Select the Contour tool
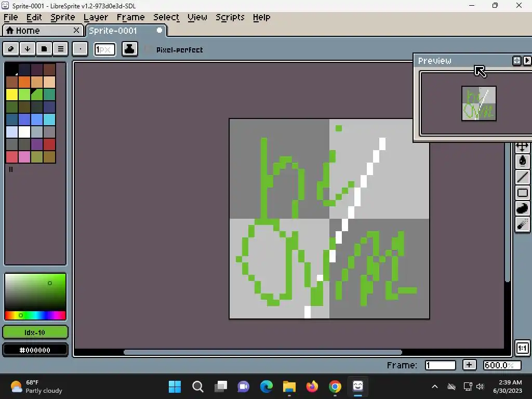 click(523, 208)
